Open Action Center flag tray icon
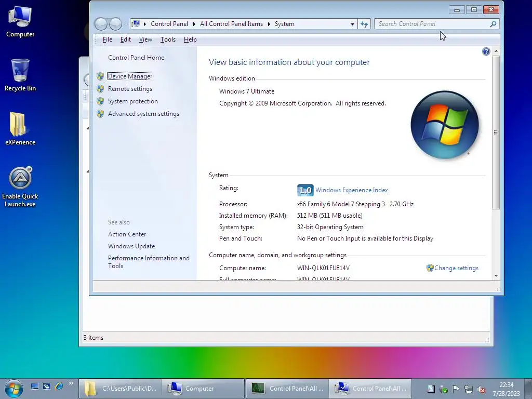Image resolution: width=532 pixels, height=399 pixels. point(456,389)
